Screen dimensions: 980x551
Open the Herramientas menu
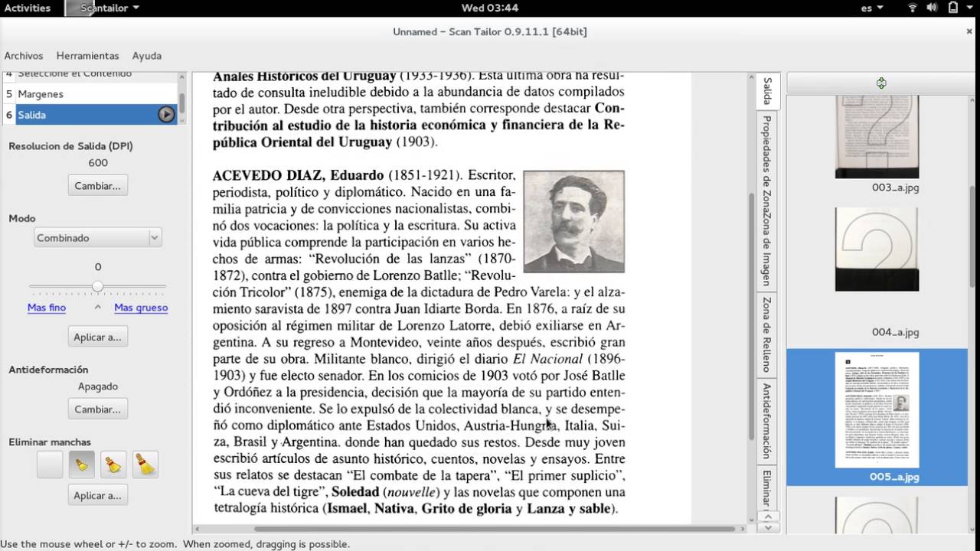[x=87, y=56]
